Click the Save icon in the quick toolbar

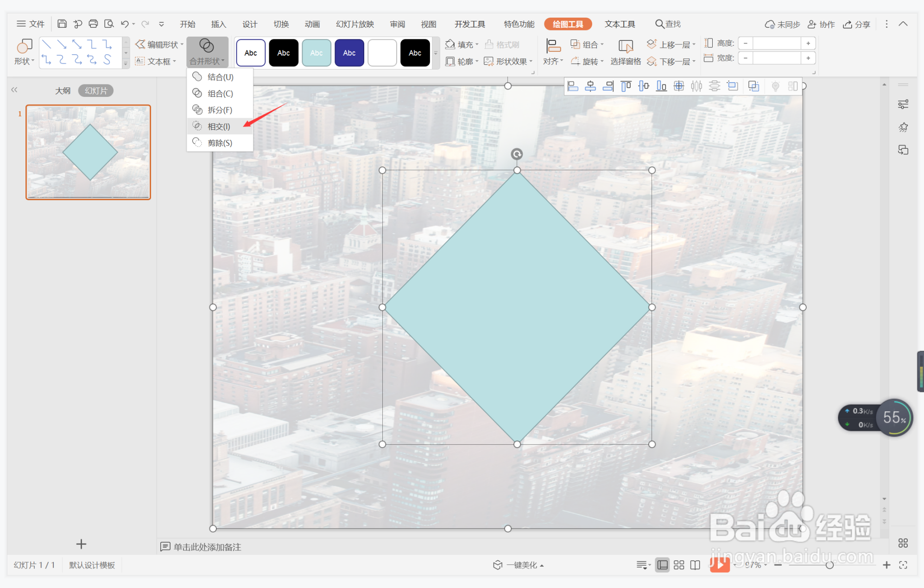click(62, 24)
